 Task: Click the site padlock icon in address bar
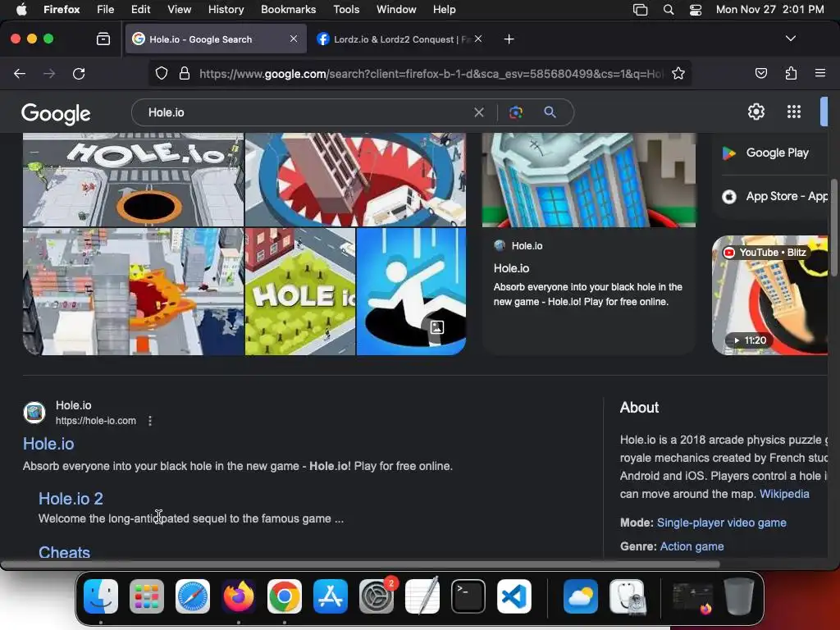(185, 73)
